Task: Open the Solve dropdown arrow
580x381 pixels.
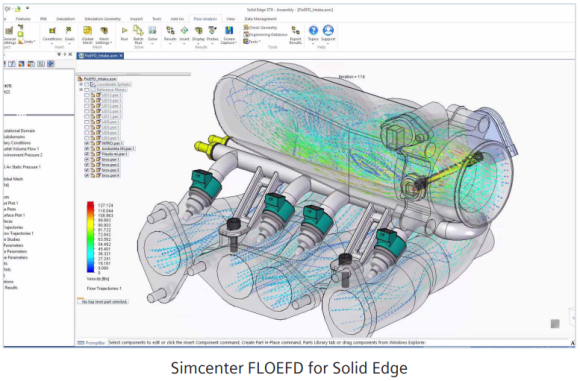Action: tap(152, 44)
